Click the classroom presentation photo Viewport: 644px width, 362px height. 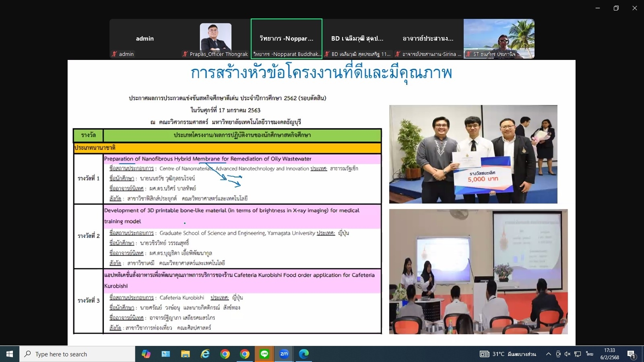point(479,271)
